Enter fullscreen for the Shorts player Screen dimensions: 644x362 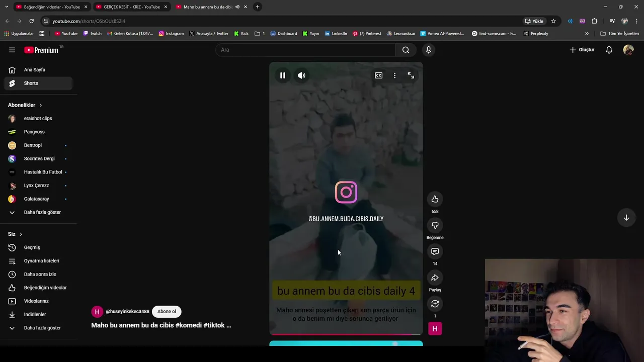(x=411, y=75)
